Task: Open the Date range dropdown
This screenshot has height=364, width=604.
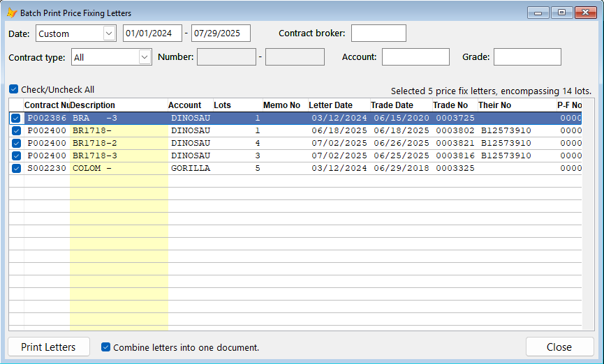Action: coord(110,33)
